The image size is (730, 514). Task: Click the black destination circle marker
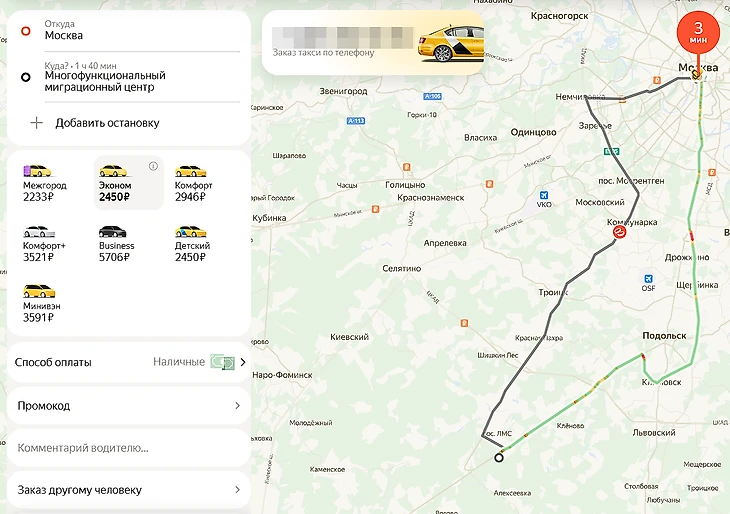pyautogui.click(x=499, y=458)
